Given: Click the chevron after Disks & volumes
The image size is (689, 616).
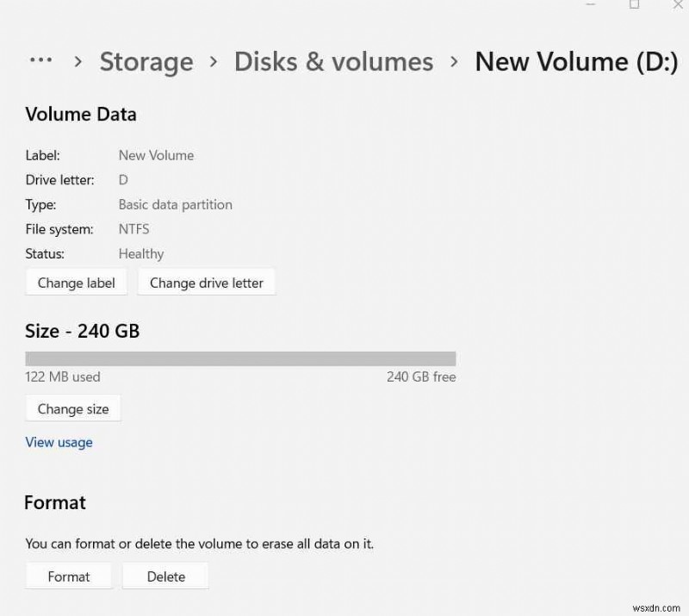Looking at the screenshot, I should click(453, 61).
